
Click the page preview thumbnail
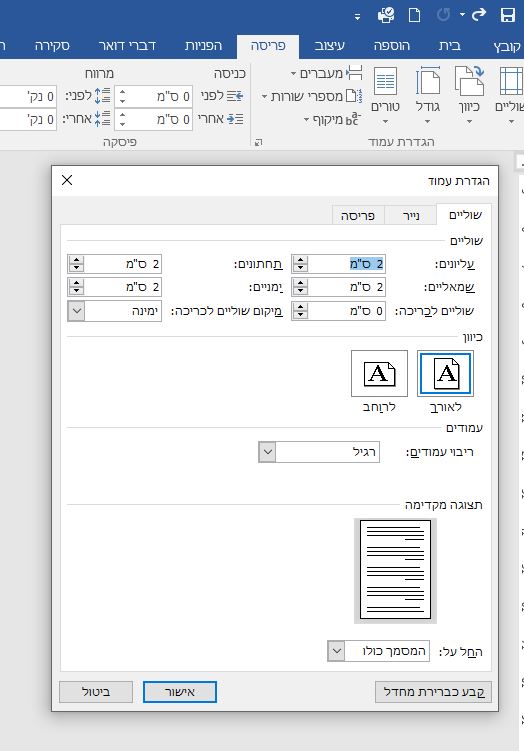tap(395, 570)
